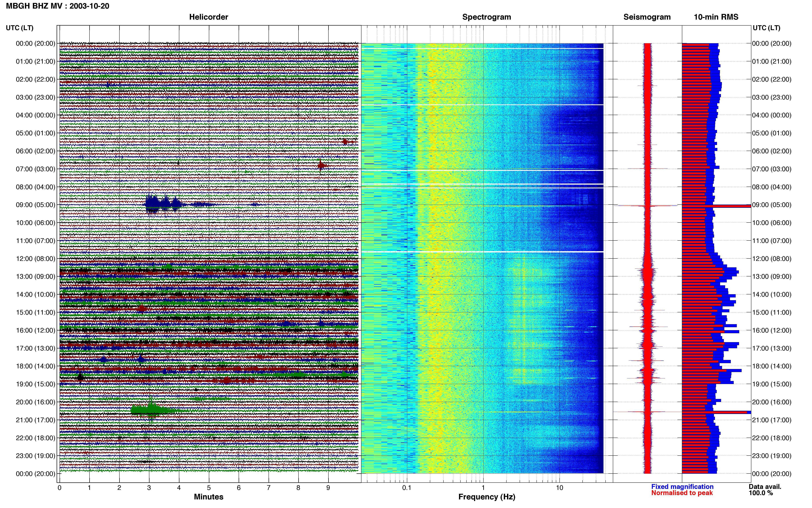
Task: Click the right '05:00 (01:00)' time label
Action: 772,133
